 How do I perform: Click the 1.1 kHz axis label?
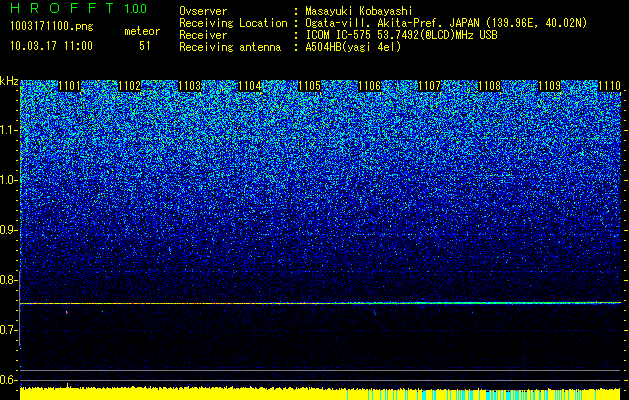click(8, 130)
